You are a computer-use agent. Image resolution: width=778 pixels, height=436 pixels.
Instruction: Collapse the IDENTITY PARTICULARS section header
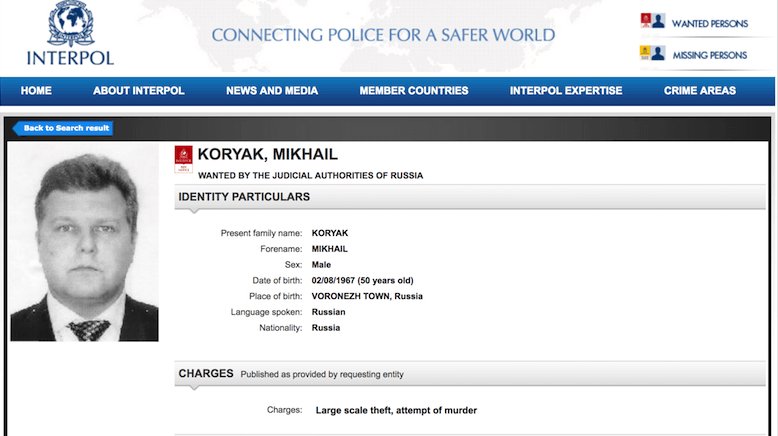469,197
